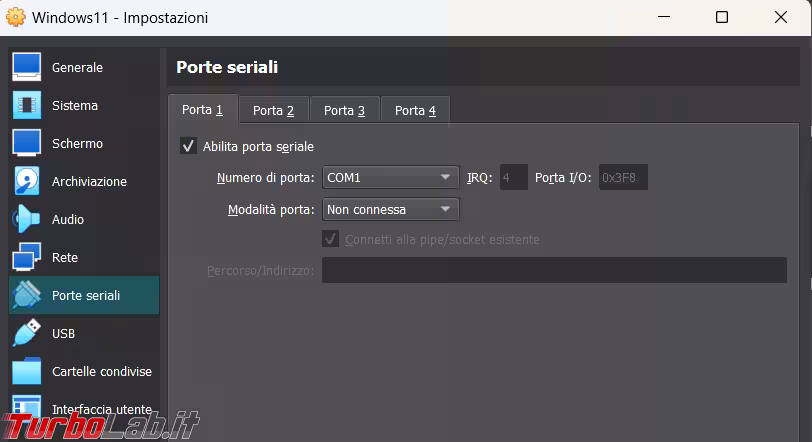
Task: Switch to the Porta 3 tab
Action: (x=344, y=110)
